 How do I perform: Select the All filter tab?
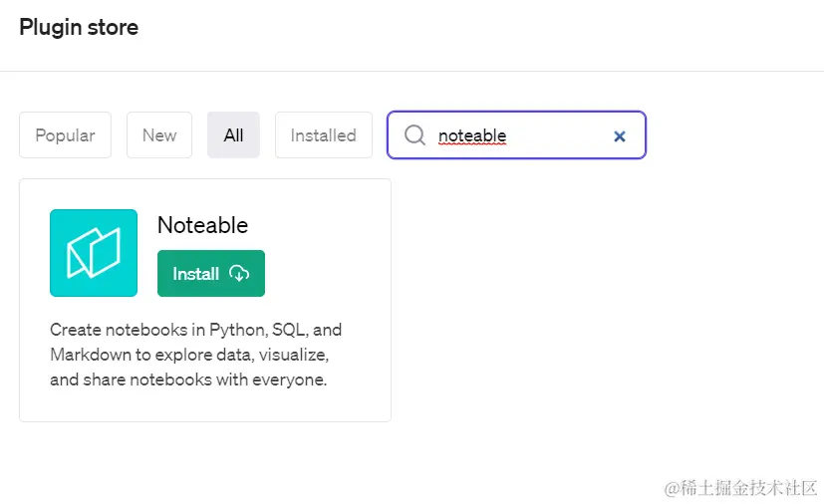tap(233, 135)
